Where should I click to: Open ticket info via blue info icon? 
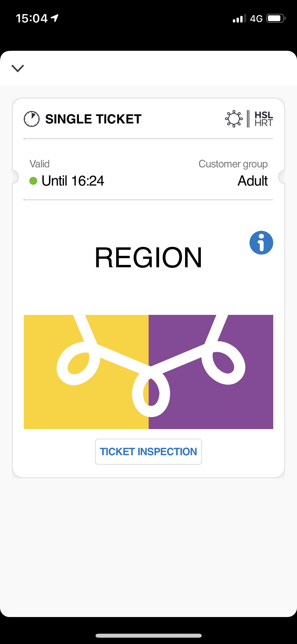coord(261,243)
